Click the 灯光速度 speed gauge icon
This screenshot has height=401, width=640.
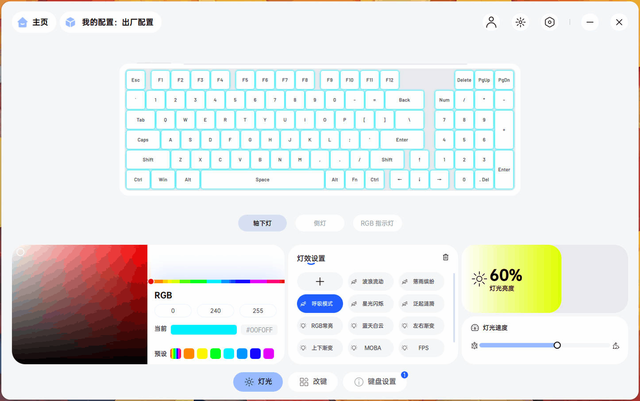point(475,327)
